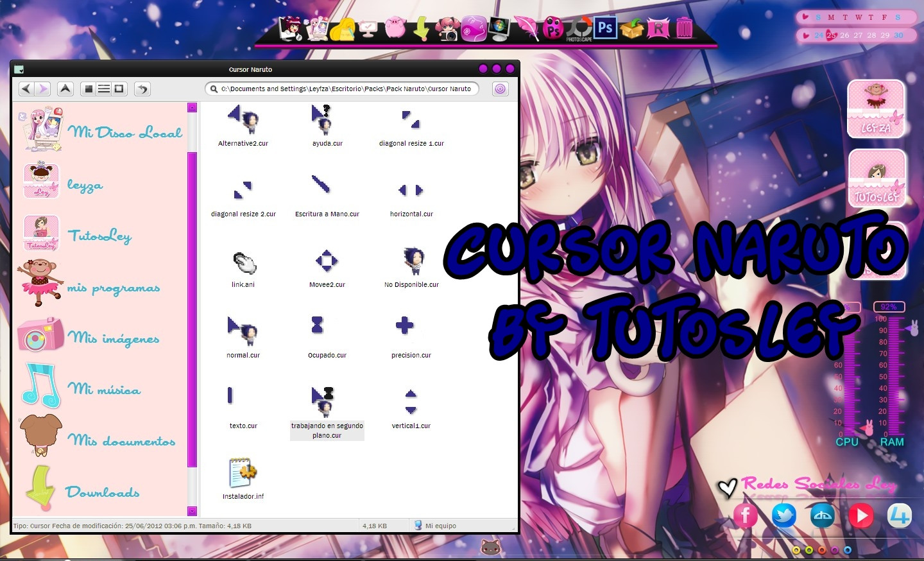Viewport: 924px width, 561px height.
Task: Open Mi música in sidebar
Action: coord(80,386)
